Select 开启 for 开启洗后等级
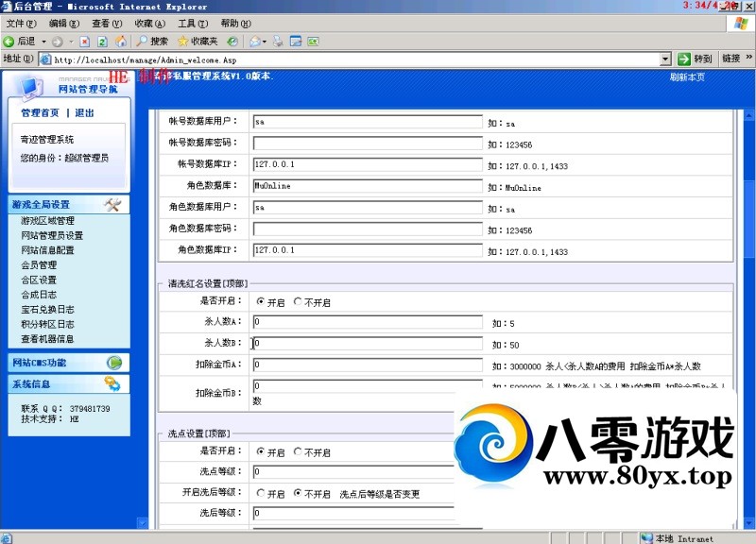The image size is (756, 544). point(261,493)
